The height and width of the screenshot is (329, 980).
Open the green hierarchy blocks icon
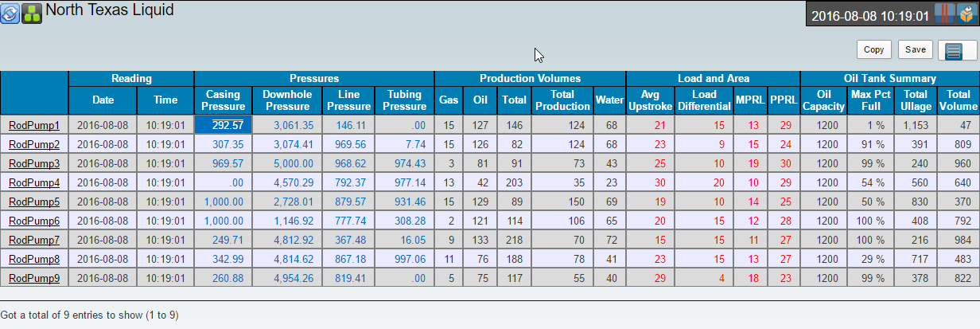coord(32,14)
